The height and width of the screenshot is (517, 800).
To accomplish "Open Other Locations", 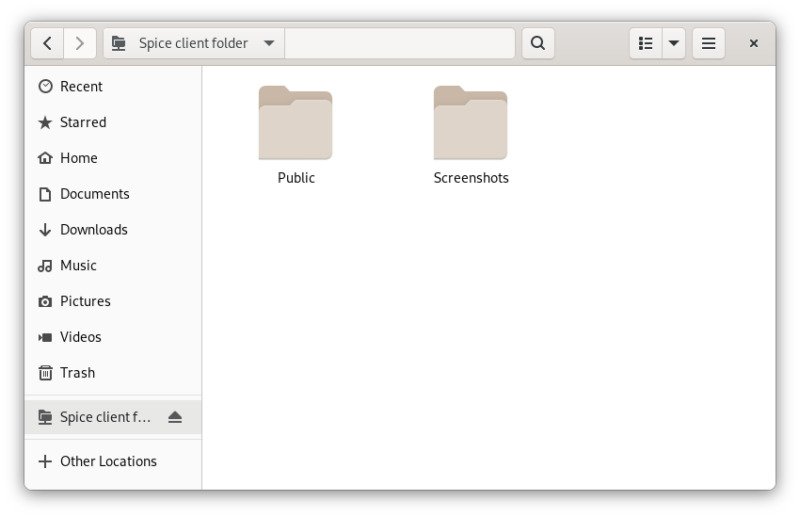I will [108, 461].
